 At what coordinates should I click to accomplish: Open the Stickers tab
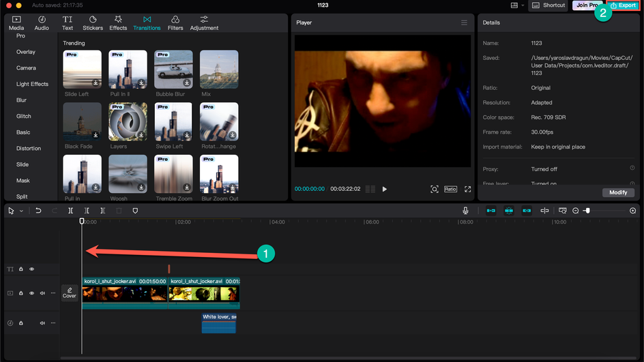93,23
